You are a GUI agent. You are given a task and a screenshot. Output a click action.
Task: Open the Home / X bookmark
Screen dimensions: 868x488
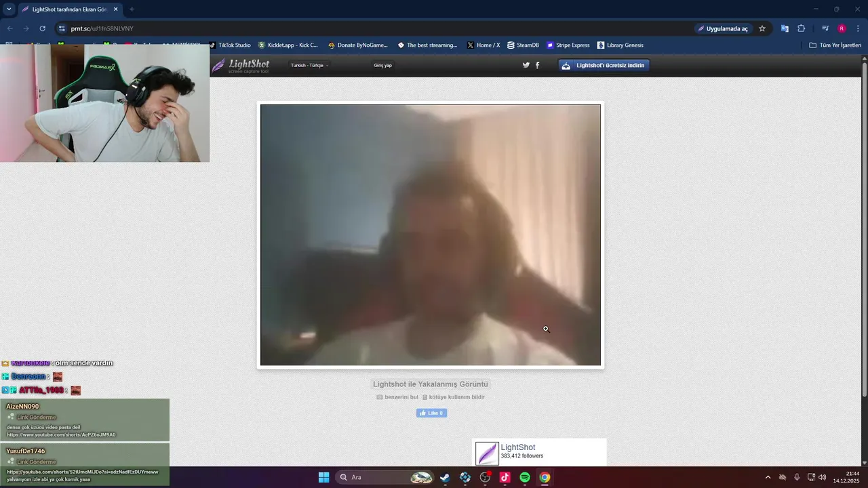coord(484,45)
